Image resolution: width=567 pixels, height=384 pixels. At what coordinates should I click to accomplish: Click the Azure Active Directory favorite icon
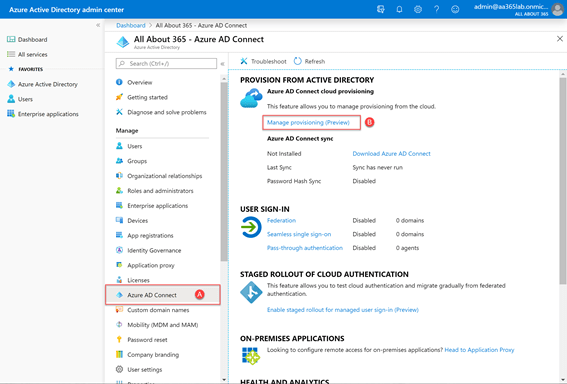pyautogui.click(x=11, y=84)
